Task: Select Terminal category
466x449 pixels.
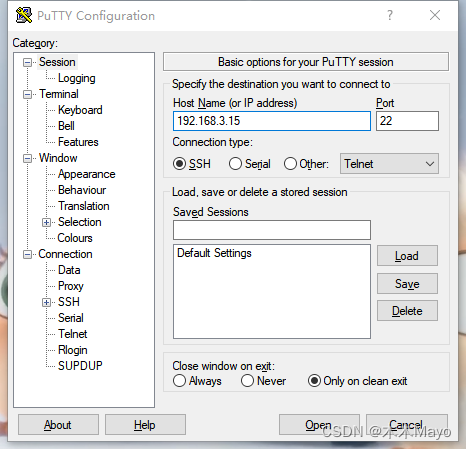Action: coord(59,94)
